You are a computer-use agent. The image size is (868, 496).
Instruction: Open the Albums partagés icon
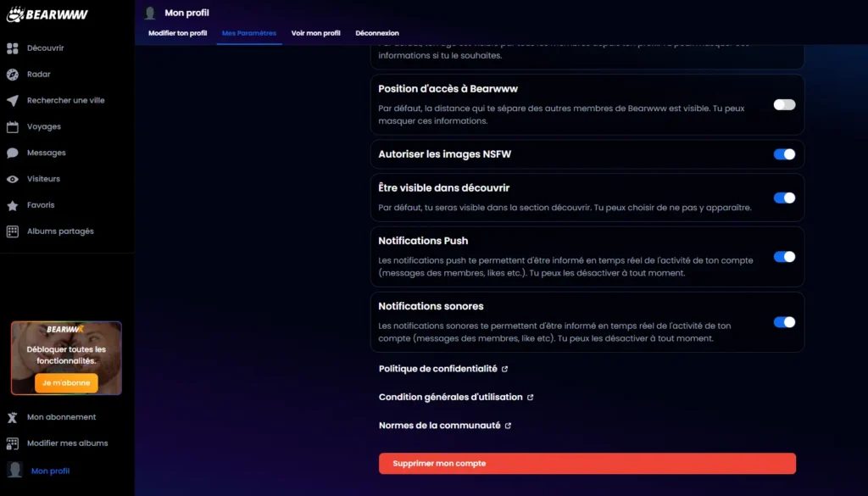[13, 231]
